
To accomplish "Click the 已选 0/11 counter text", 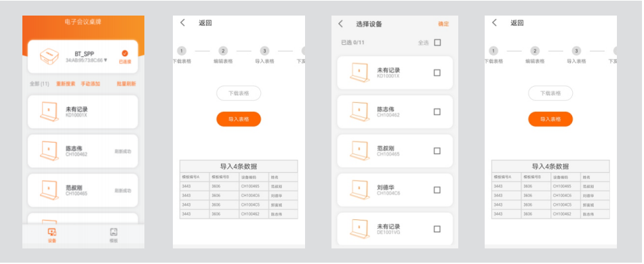I will (x=353, y=42).
